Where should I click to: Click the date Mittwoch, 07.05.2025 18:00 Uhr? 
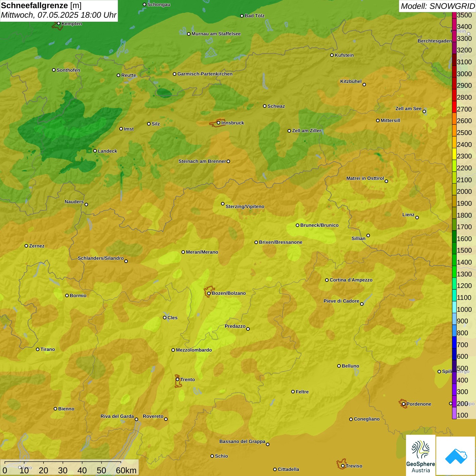pyautogui.click(x=58, y=15)
